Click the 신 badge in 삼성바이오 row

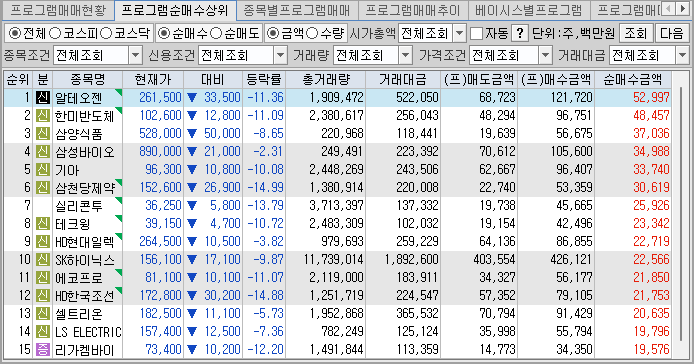(42, 151)
